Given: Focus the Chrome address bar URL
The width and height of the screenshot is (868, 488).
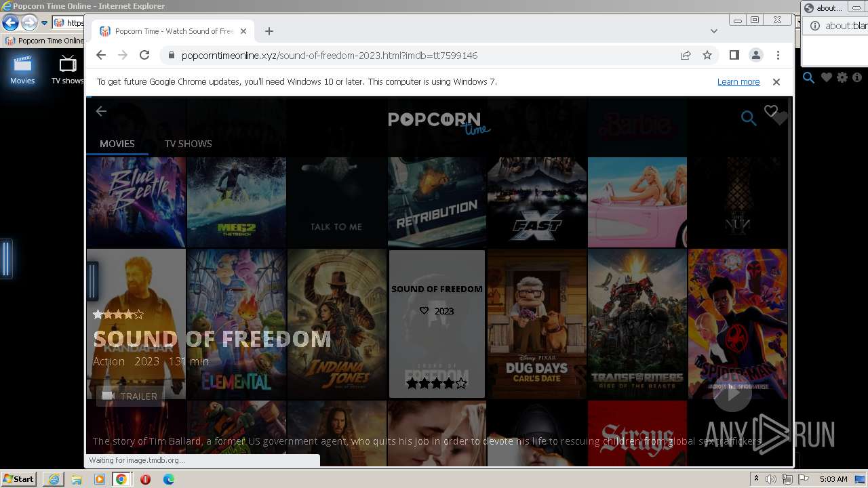Looking at the screenshot, I should pos(330,56).
